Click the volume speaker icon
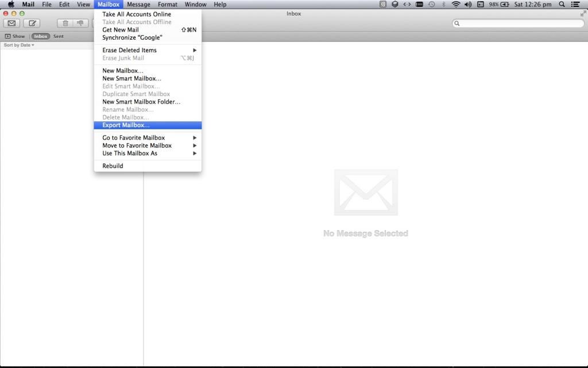Viewport: 588px width, 368px height. pyautogui.click(x=468, y=5)
